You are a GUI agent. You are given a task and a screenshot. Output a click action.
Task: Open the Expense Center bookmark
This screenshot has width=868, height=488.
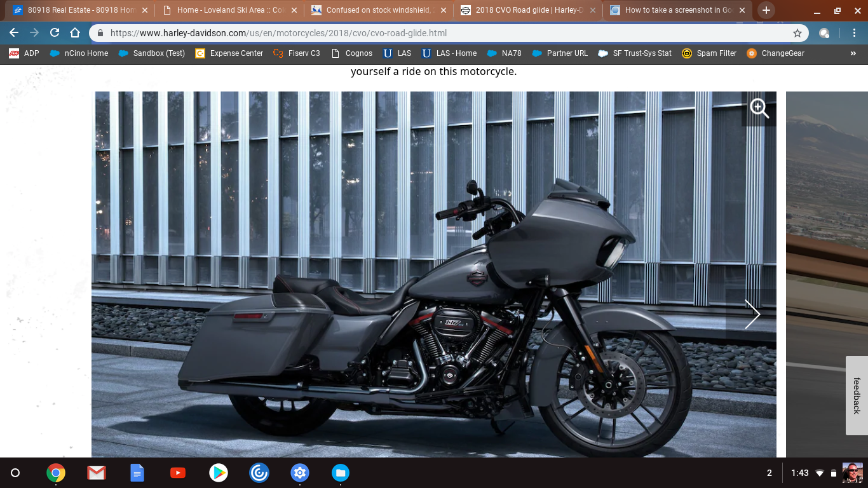click(229, 53)
